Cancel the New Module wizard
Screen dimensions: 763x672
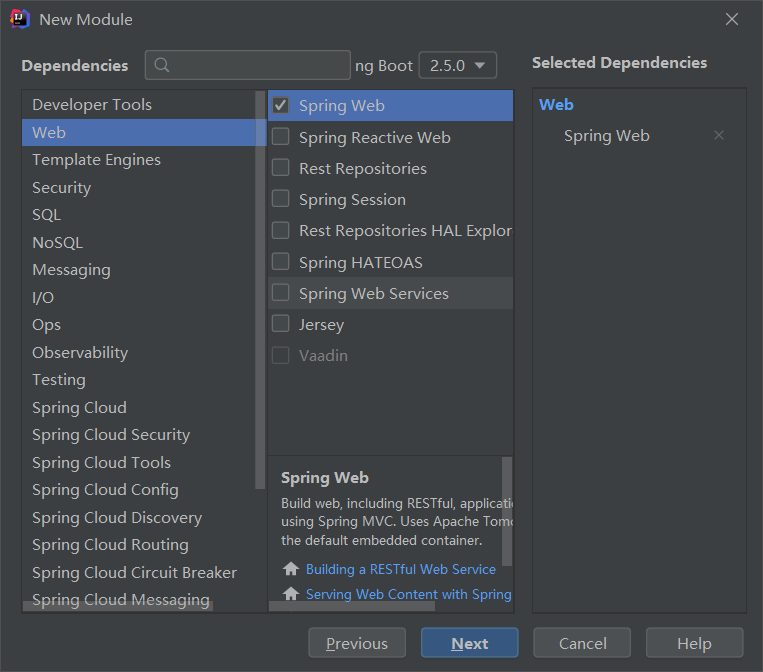[x=582, y=643]
